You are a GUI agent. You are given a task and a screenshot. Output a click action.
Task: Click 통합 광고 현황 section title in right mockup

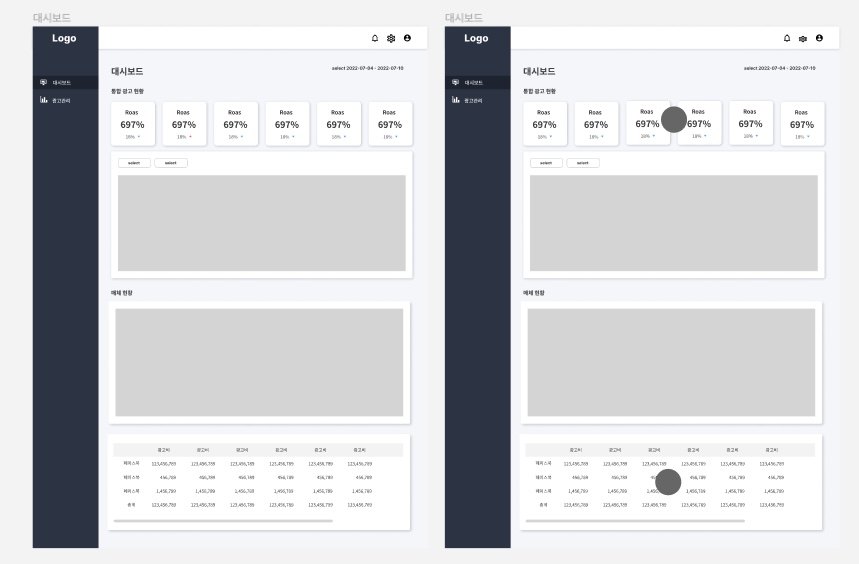(x=540, y=91)
